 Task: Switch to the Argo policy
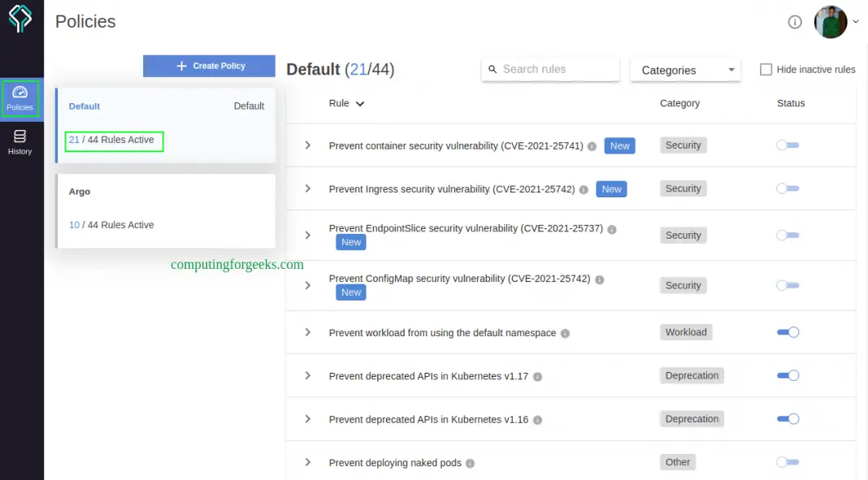[166, 207]
